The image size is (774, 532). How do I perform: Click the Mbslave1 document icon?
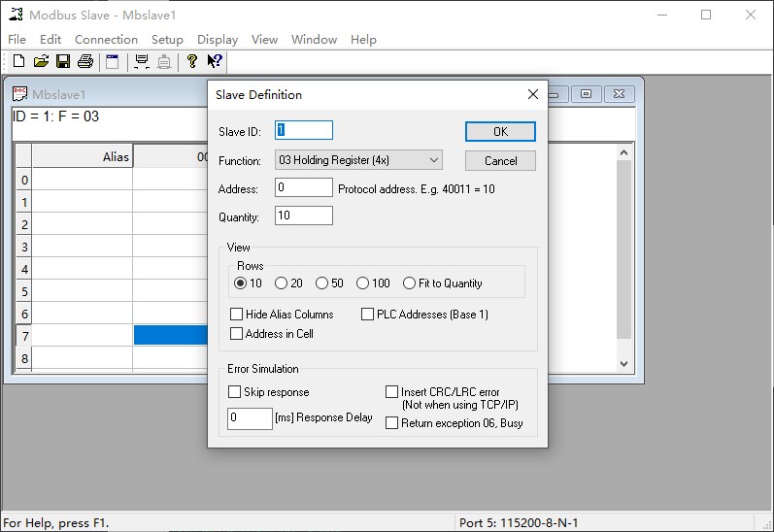[19, 94]
